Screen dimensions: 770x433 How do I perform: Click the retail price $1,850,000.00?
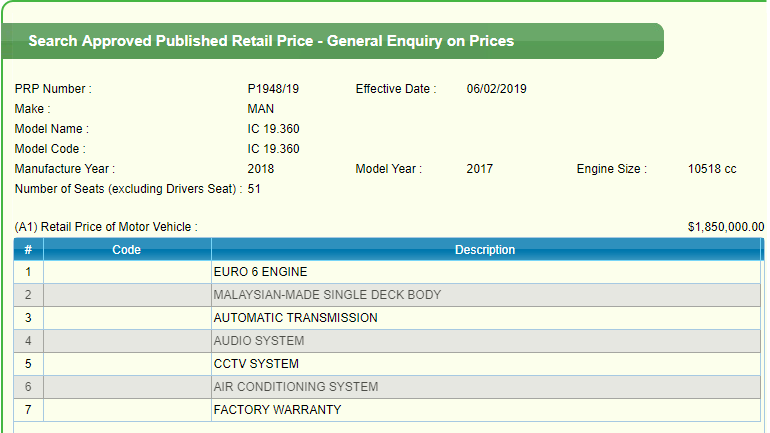pyautogui.click(x=725, y=228)
